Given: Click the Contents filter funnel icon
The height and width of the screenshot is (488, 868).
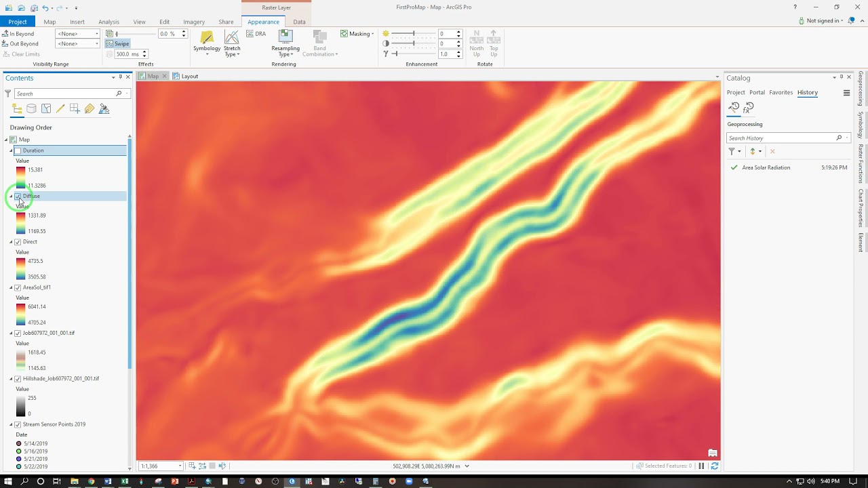Looking at the screenshot, I should 8,94.
